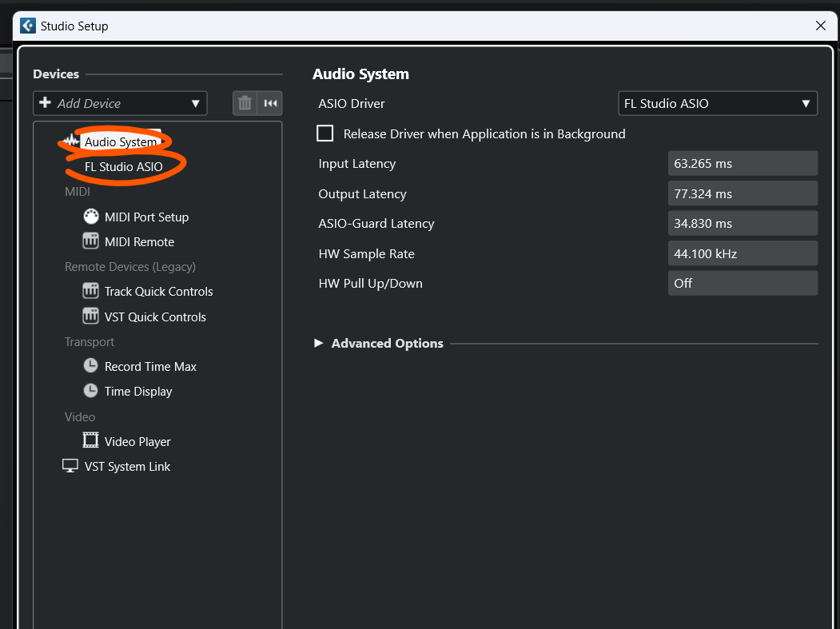Click the ASIO Driver label
This screenshot has height=629, width=840.
click(352, 103)
